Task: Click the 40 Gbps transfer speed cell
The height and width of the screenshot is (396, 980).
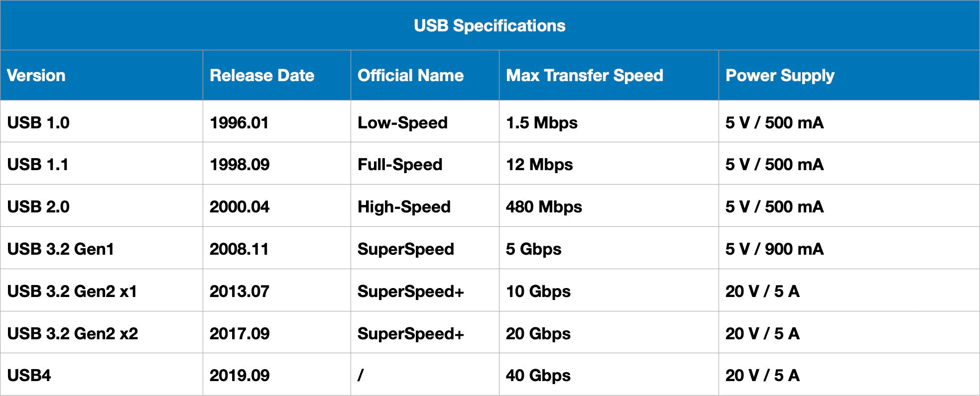Action: click(x=538, y=375)
